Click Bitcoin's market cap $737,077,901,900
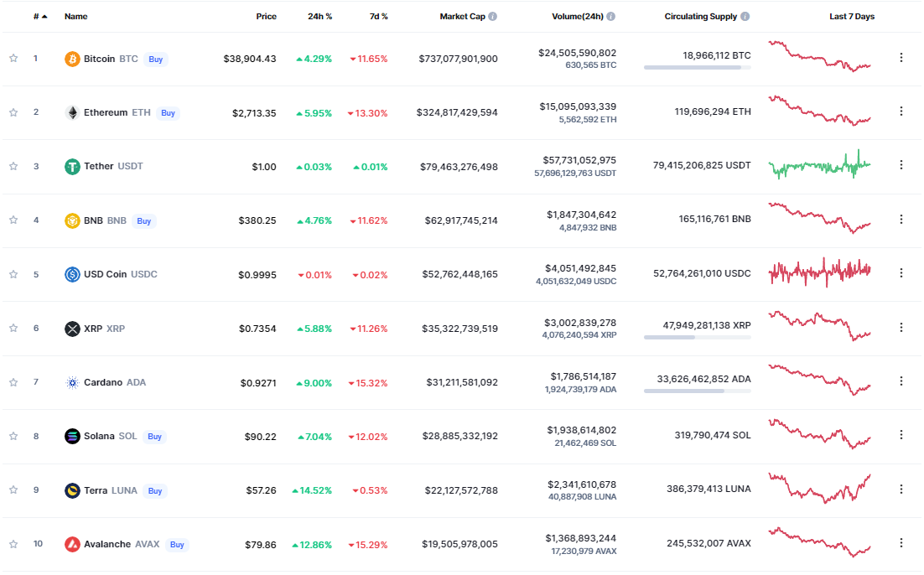The image size is (924, 575). point(458,59)
